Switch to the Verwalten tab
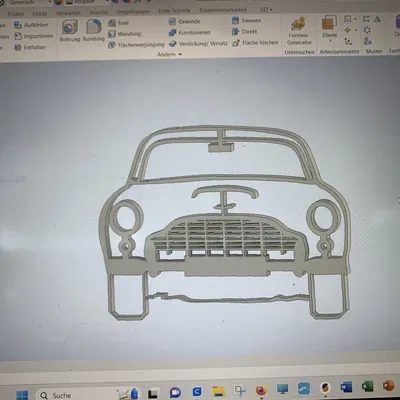The height and width of the screenshot is (400, 400). click(68, 13)
